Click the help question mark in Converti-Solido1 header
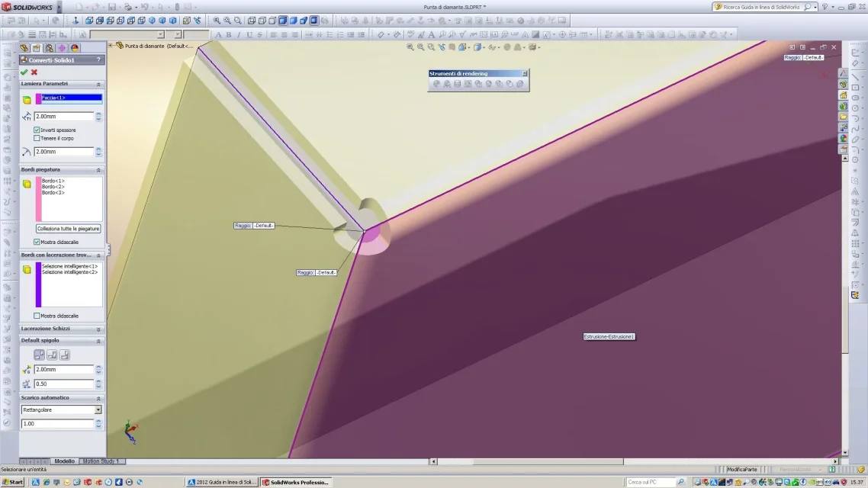This screenshot has height=488, width=868. [98, 59]
